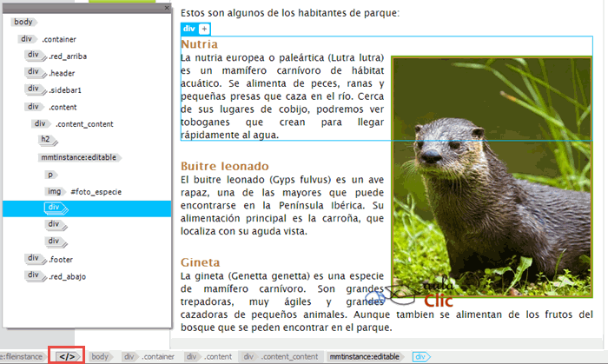The image size is (608, 364).
Task: Click .content_content in bottom tag bar
Action: 287,357
